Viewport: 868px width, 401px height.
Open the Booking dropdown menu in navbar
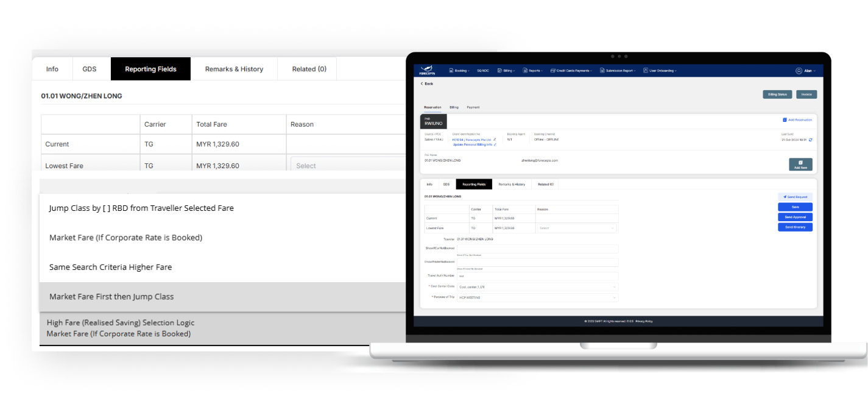pyautogui.click(x=459, y=71)
